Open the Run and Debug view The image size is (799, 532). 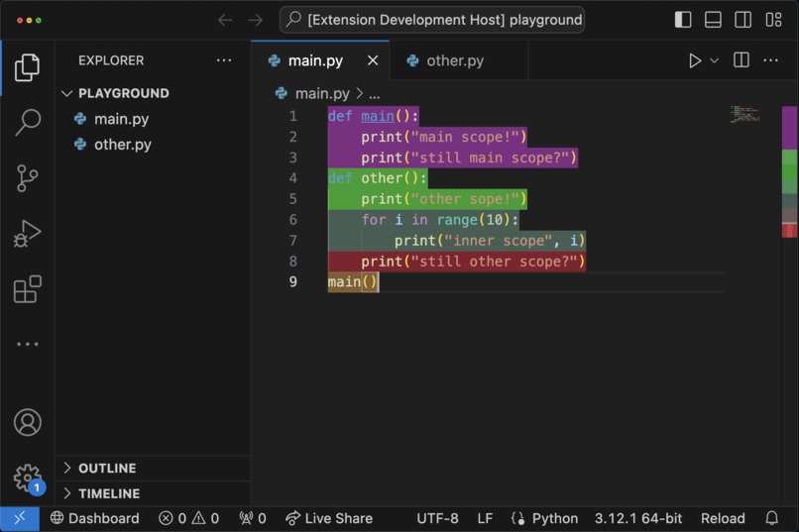27,234
